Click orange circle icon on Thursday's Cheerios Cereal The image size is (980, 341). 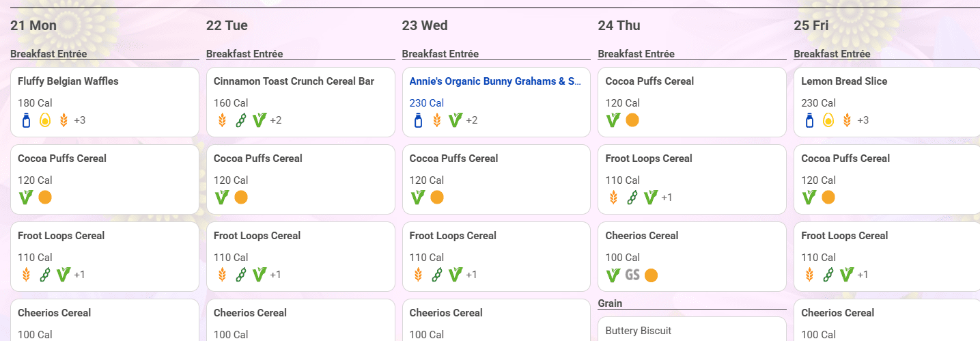click(651, 275)
